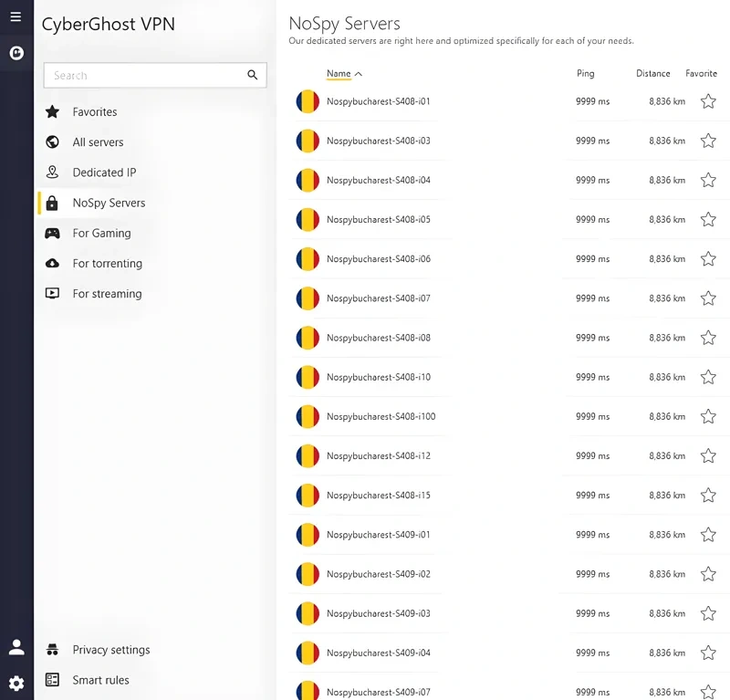Screen dimensions: 730x700
Task: Toggle Name column sort arrow
Action: (359, 74)
